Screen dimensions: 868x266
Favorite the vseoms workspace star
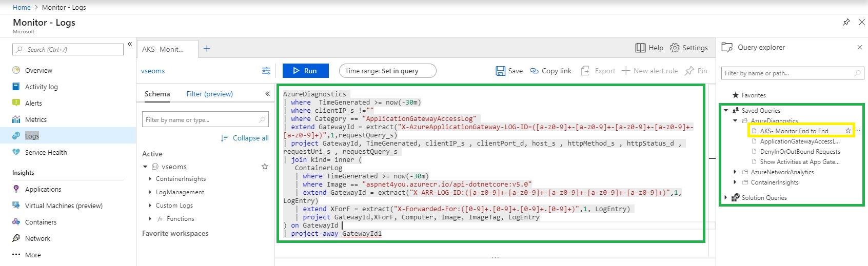click(x=265, y=167)
